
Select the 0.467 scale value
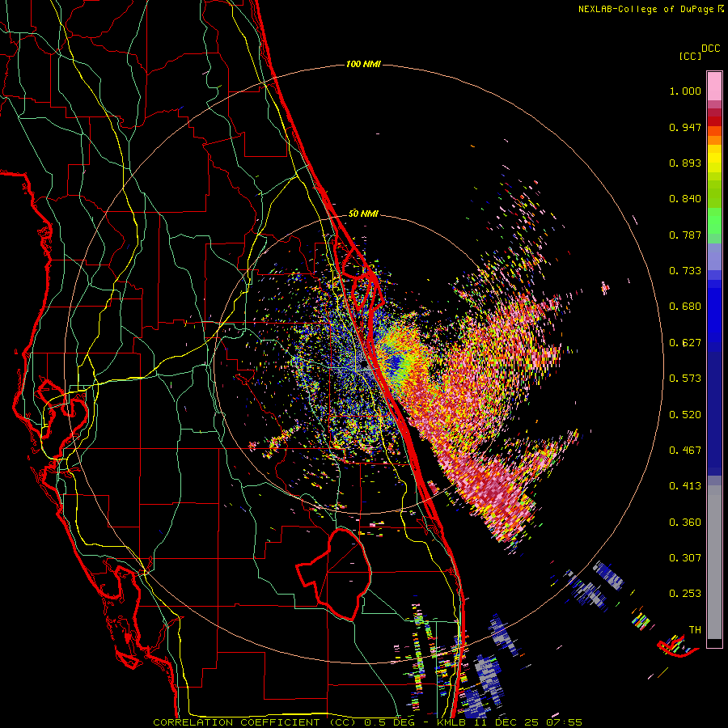[x=685, y=451]
